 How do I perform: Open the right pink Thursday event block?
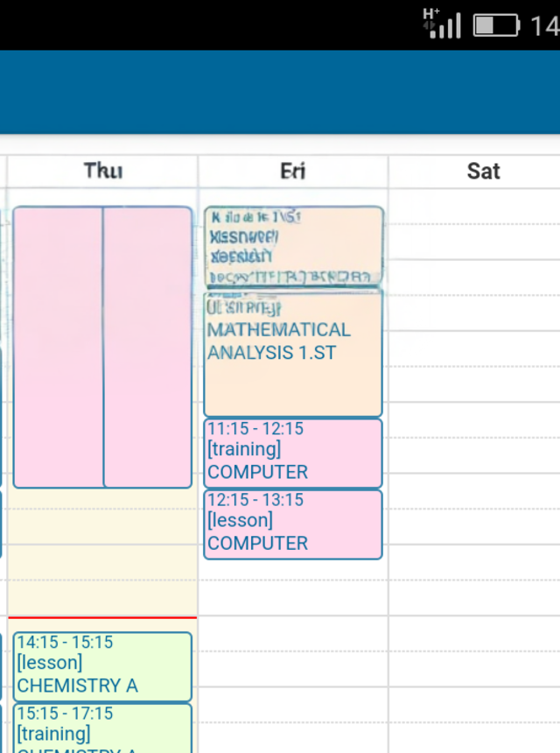click(x=147, y=347)
